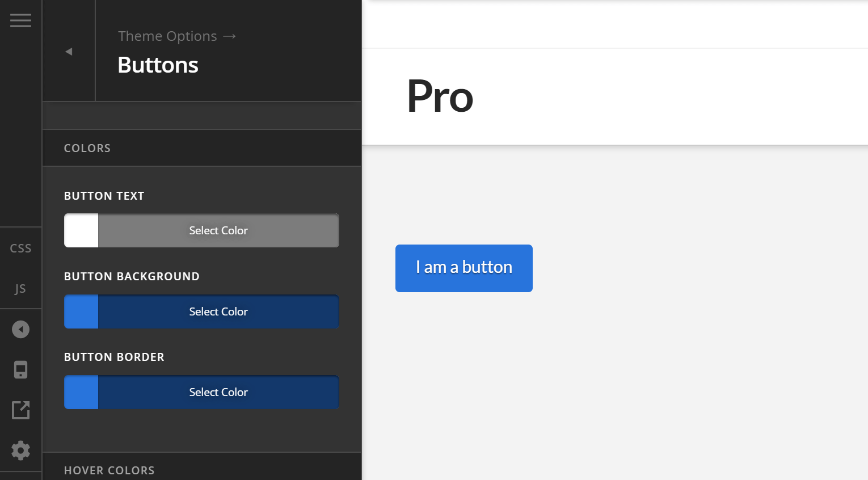Go back using arrow beside Buttons heading
868x480 pixels.
tap(68, 50)
